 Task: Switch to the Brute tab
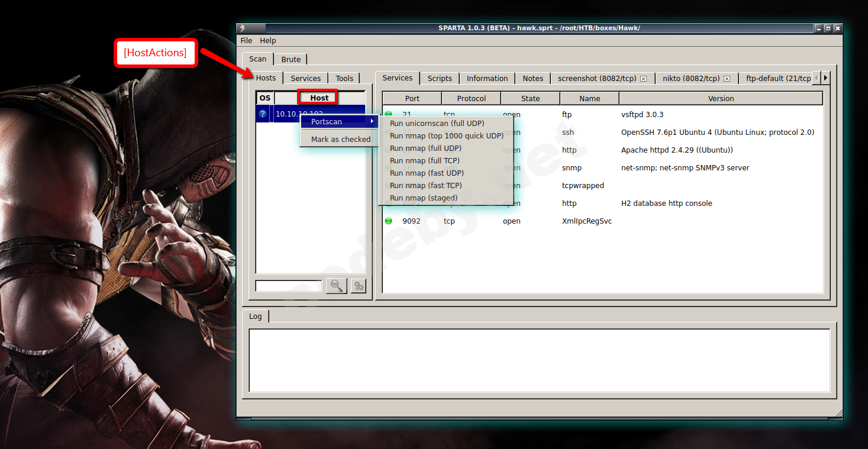(291, 59)
